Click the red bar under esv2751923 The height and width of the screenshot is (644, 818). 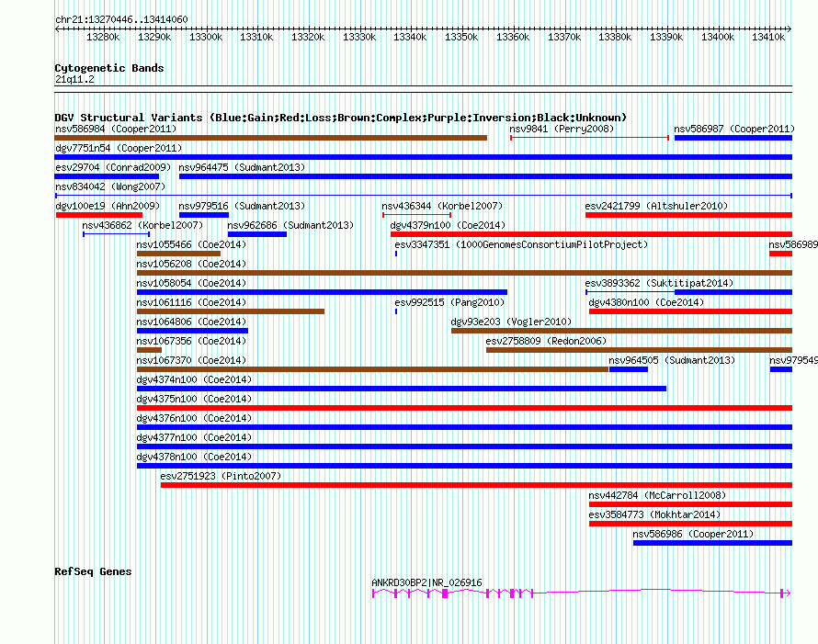476,485
